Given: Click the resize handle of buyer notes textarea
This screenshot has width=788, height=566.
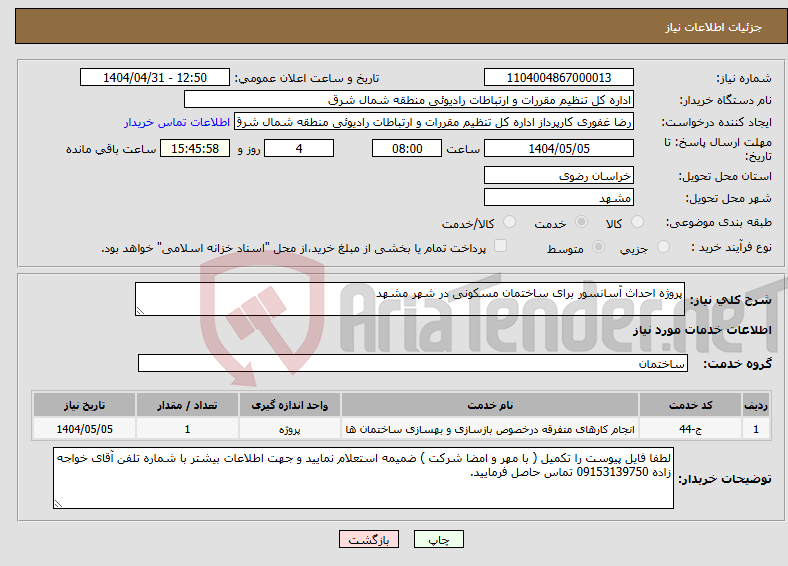Looking at the screenshot, I should [58, 503].
